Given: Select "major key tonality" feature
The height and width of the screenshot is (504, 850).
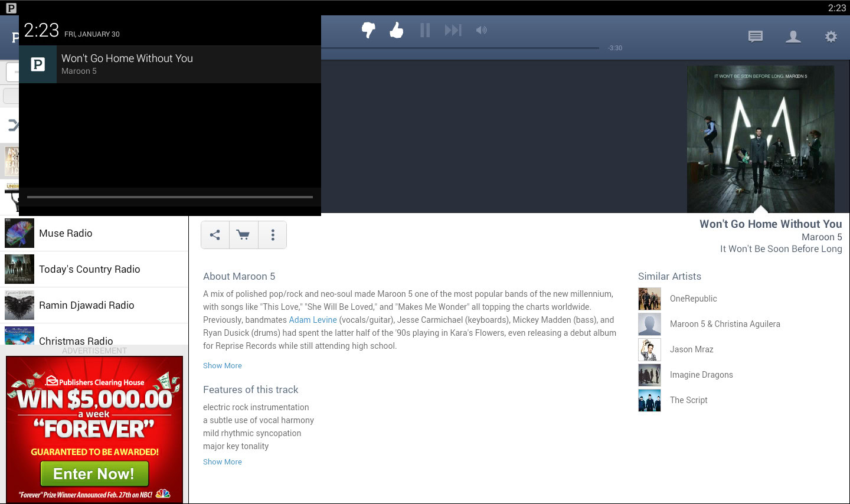Looking at the screenshot, I should point(236,446).
